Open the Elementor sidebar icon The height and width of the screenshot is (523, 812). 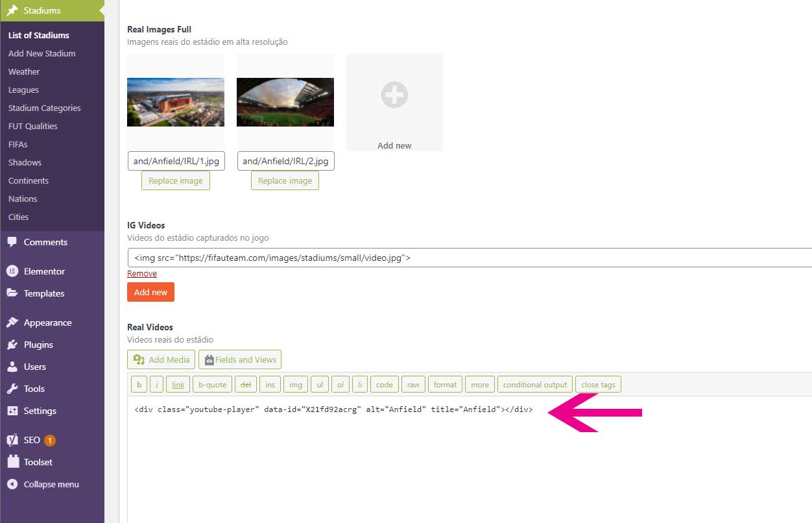coord(12,271)
